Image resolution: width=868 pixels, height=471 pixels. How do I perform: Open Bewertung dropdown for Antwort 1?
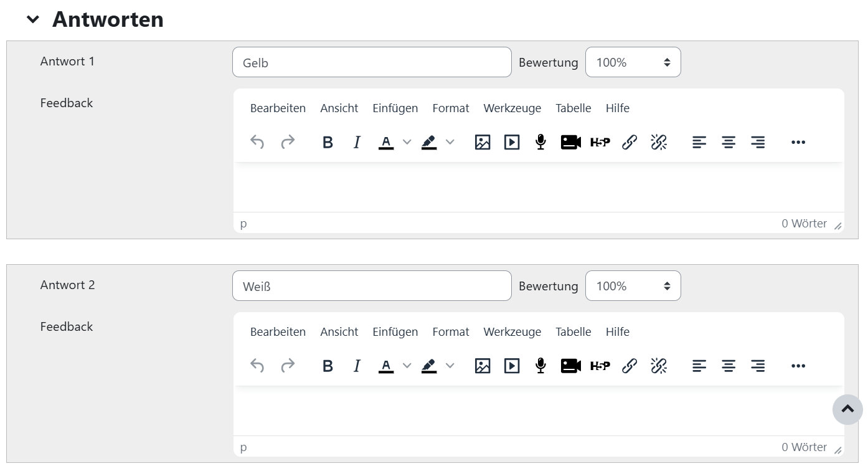coord(633,62)
